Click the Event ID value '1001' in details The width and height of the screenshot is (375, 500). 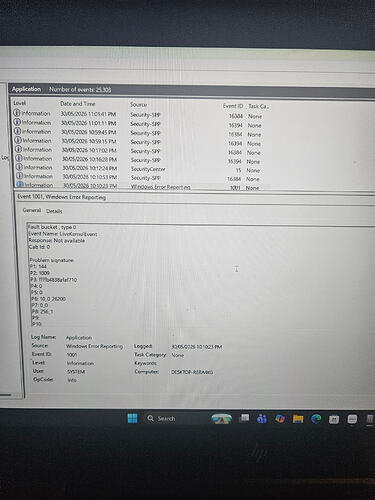click(72, 355)
